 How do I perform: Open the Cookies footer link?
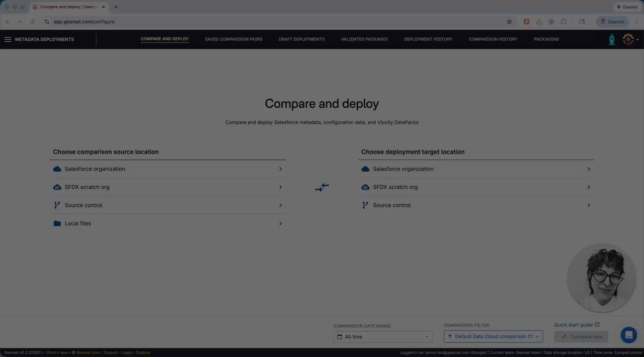coord(143,352)
